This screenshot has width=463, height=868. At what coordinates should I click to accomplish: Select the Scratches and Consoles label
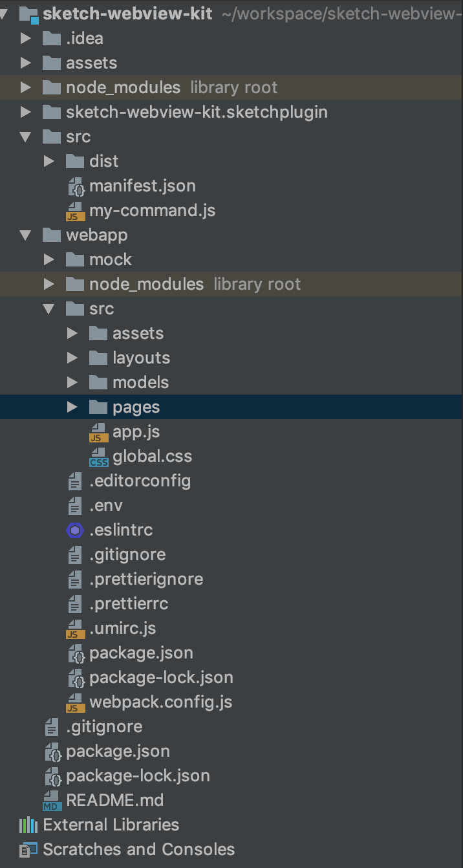(139, 849)
